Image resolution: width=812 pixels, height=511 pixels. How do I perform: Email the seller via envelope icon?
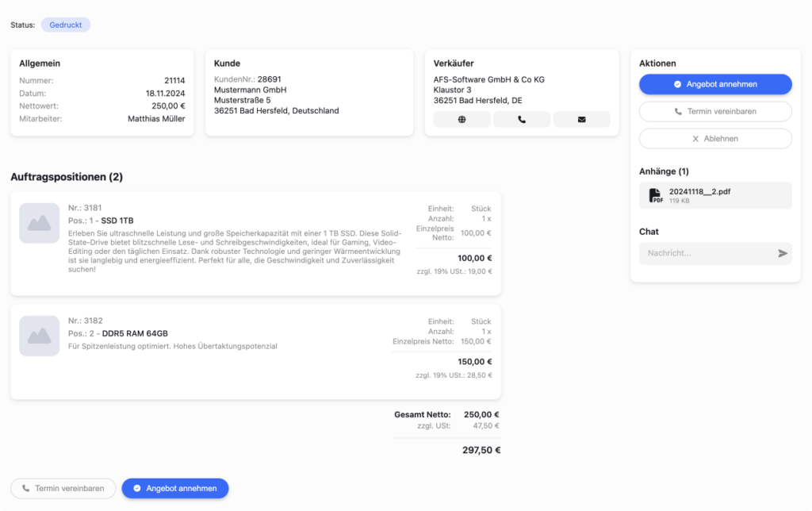[581, 120]
